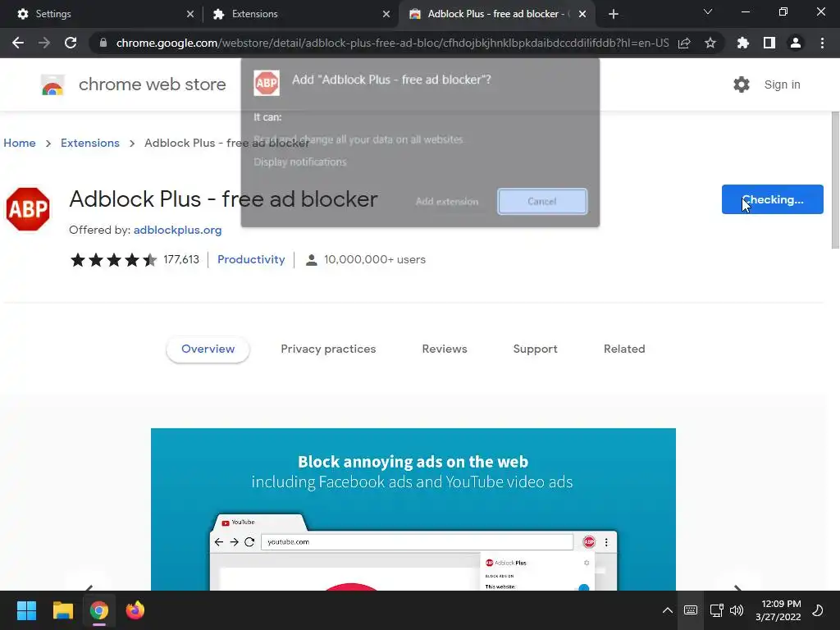
Task: Open the Windows Start menu
Action: pos(26,610)
